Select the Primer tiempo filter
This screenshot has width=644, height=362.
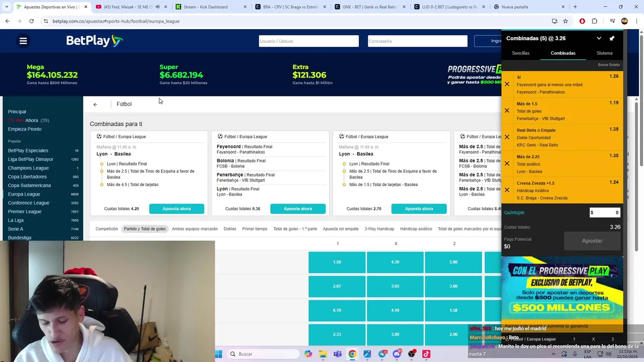(255, 229)
